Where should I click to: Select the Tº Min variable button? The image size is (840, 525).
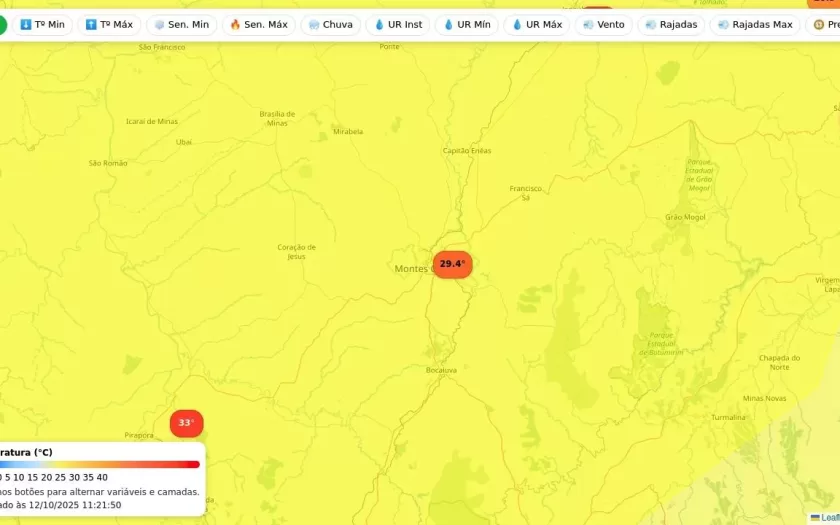pos(42,25)
